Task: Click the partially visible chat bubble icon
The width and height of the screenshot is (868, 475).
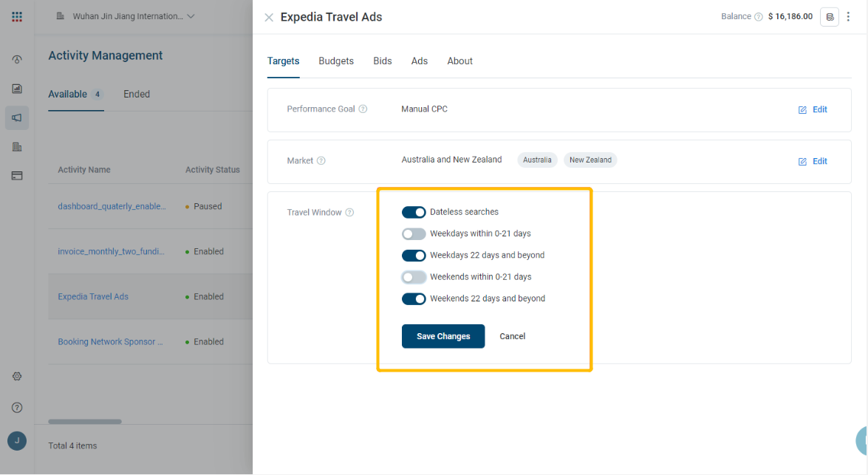Action: click(862, 441)
